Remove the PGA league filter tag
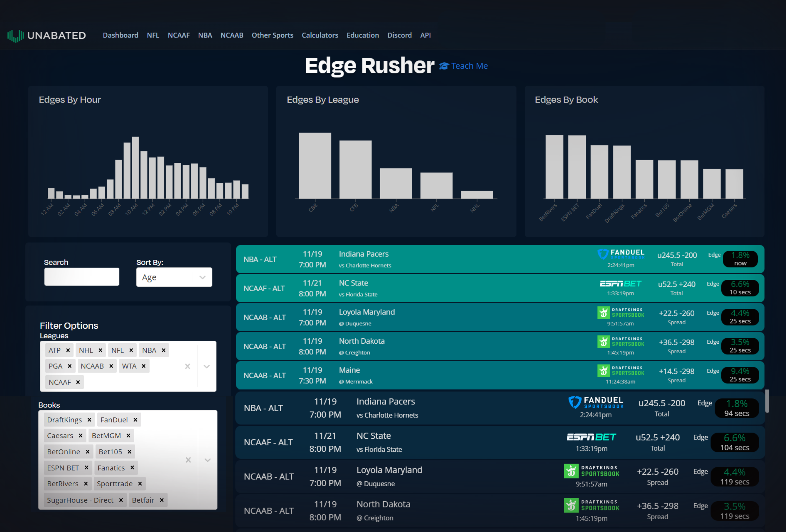This screenshot has height=532, width=786. pyautogui.click(x=70, y=366)
